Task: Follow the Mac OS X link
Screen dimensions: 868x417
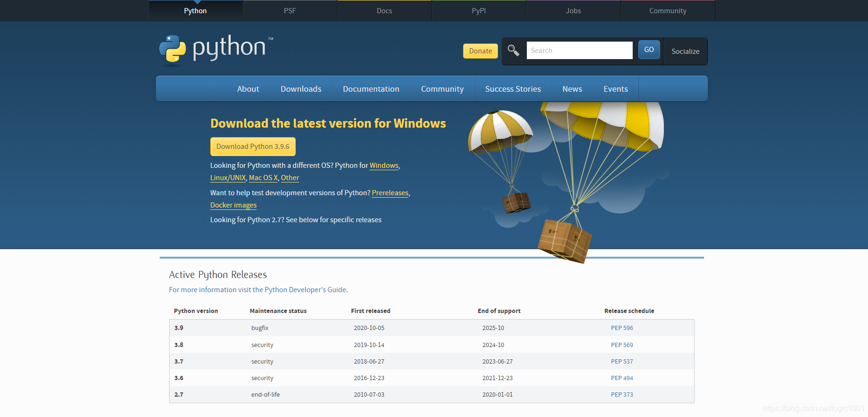Action: click(263, 178)
